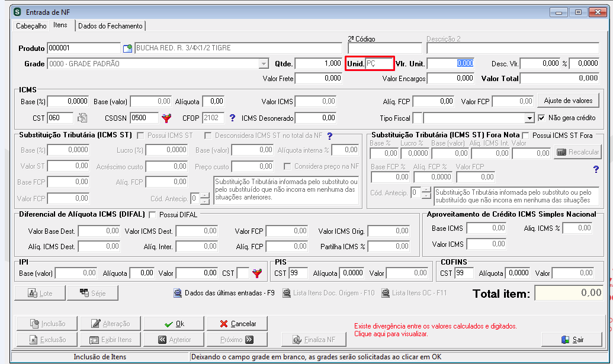Open help icon for Desconsidera ICMS ST
Viewport: 613px width, 364px height.
tap(329, 136)
